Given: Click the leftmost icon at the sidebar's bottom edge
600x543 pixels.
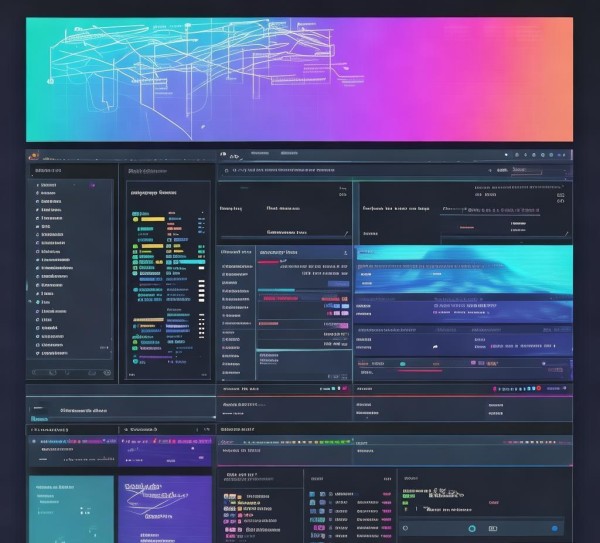Looking at the screenshot, I should (36, 372).
